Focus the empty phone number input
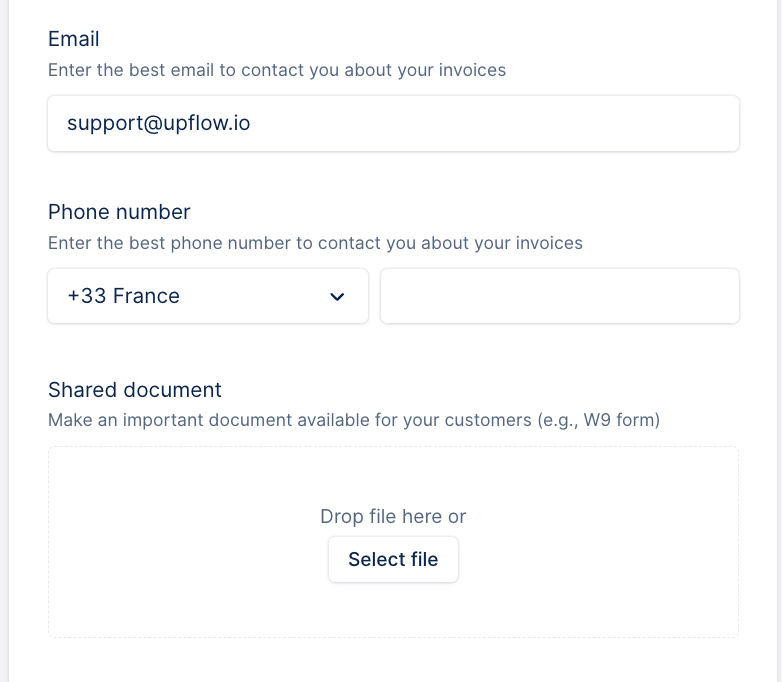Image resolution: width=782 pixels, height=682 pixels. coord(559,296)
